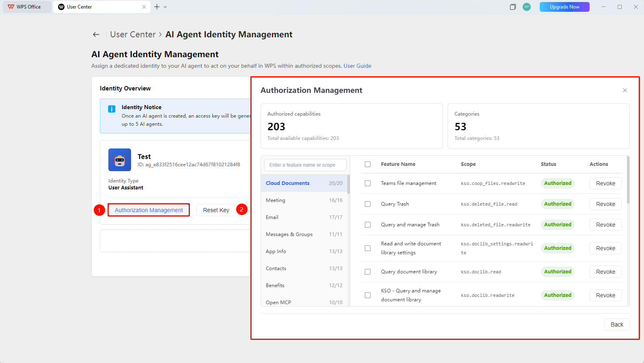Screen dimensions: 644x363
Task: Select the Email category
Action: click(x=304, y=217)
